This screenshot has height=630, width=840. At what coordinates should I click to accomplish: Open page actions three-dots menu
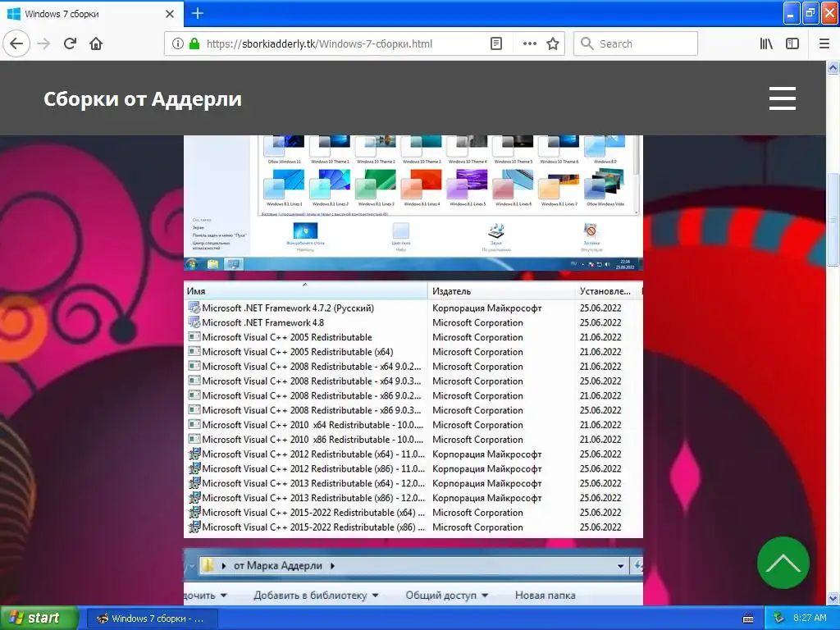(x=529, y=44)
